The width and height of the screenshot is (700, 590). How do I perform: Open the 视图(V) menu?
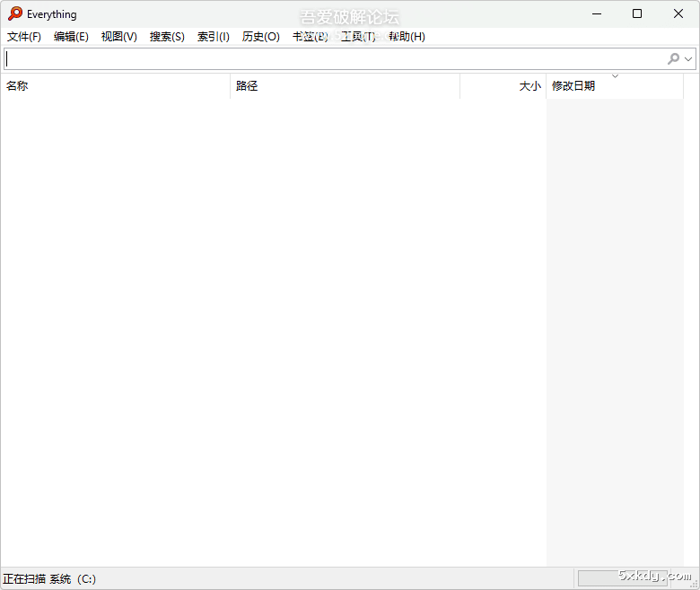(118, 37)
